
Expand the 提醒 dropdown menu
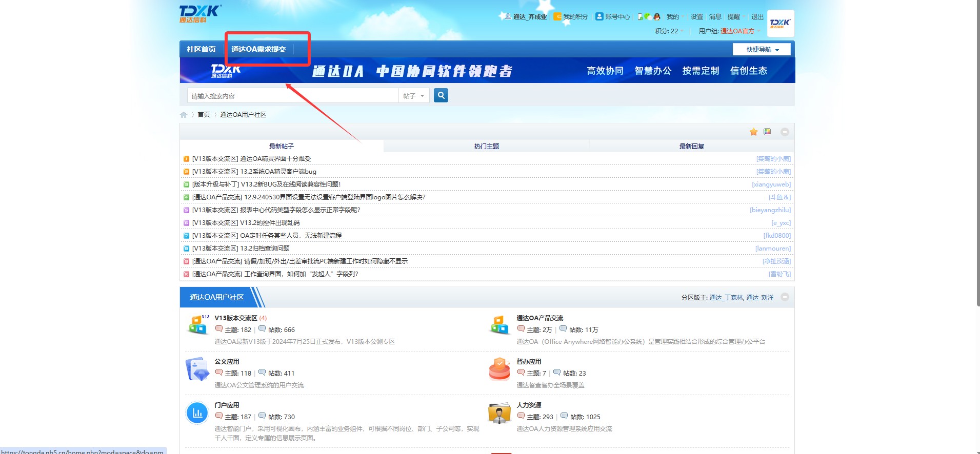tap(736, 17)
